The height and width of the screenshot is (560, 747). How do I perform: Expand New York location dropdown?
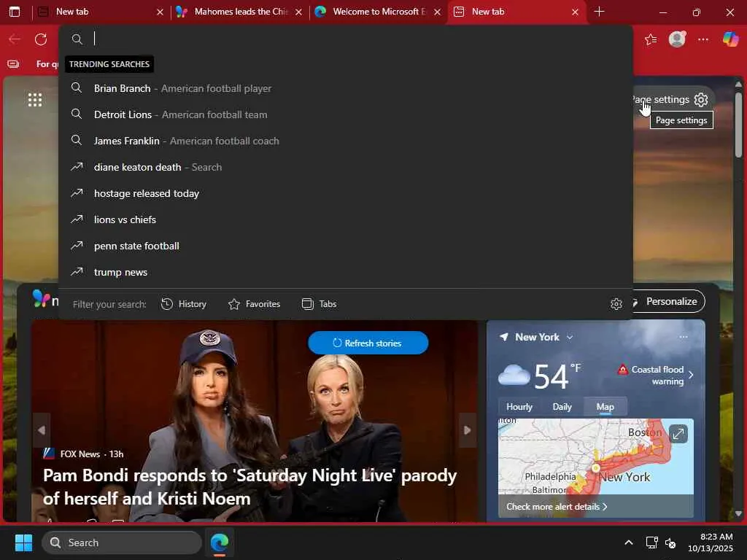click(x=570, y=337)
